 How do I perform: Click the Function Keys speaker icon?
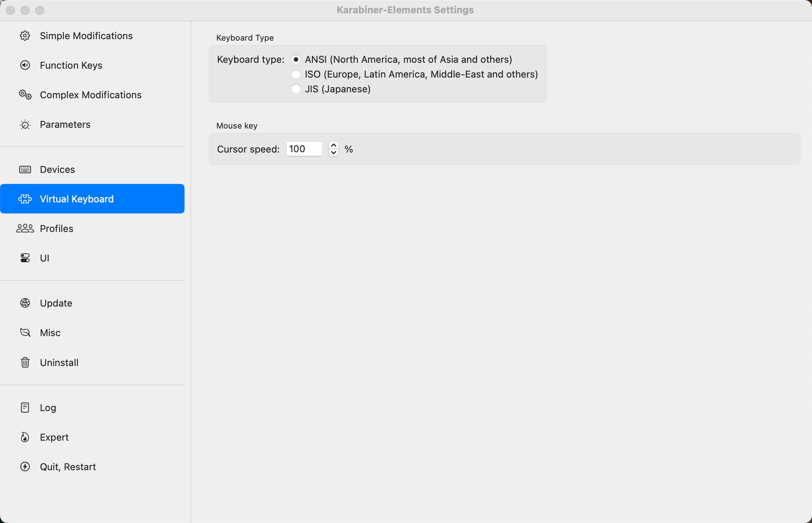pos(25,65)
